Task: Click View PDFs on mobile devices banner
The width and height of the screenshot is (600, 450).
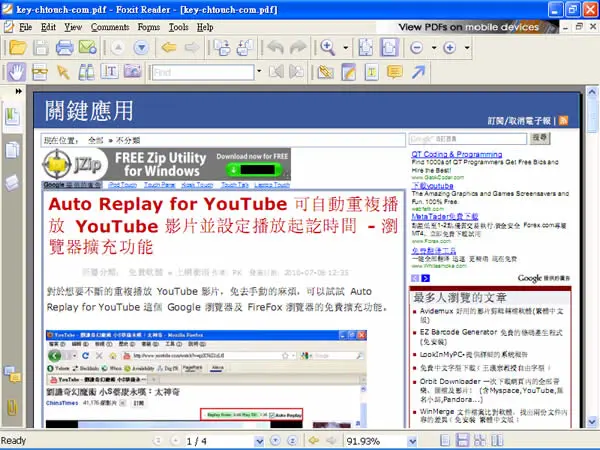Action: click(x=467, y=27)
